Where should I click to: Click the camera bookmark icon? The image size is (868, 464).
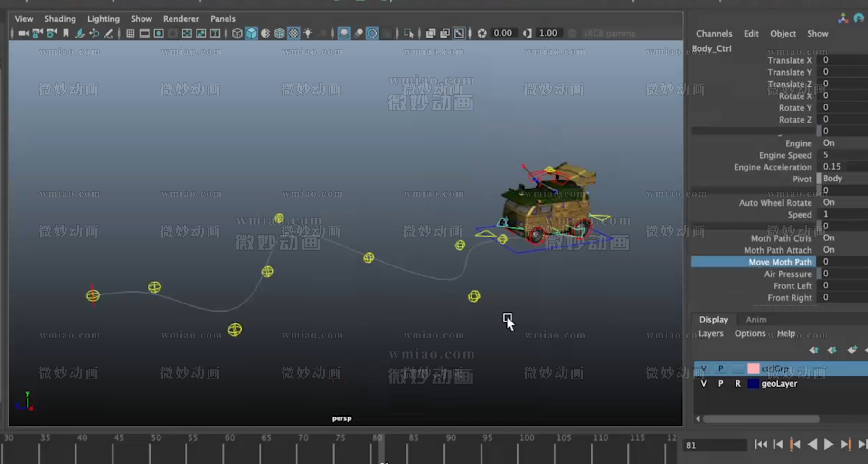click(66, 33)
